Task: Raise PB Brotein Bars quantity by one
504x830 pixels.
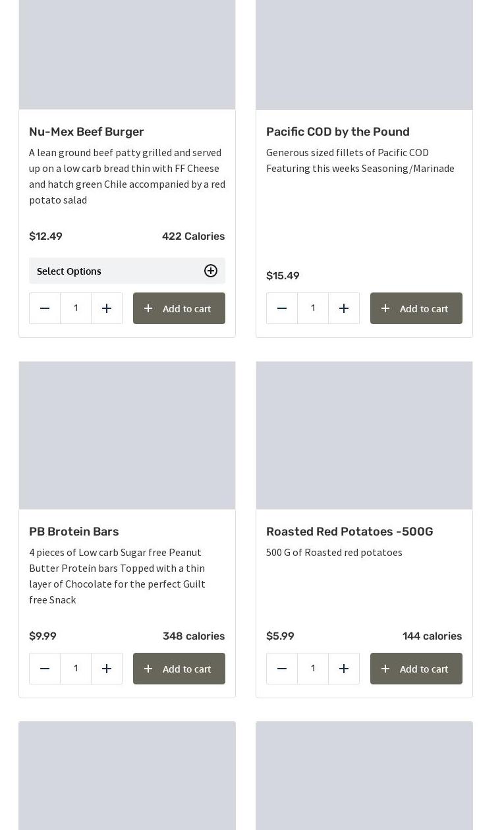Action: pyautogui.click(x=107, y=669)
